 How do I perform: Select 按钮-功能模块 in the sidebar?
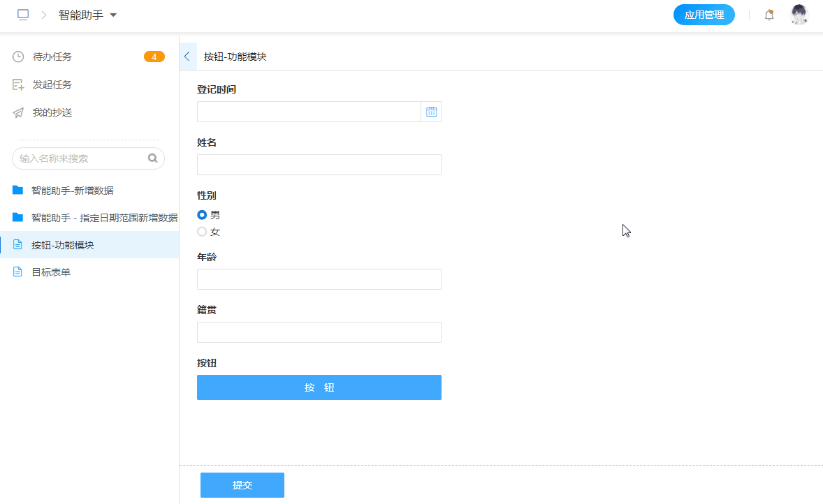coord(62,245)
